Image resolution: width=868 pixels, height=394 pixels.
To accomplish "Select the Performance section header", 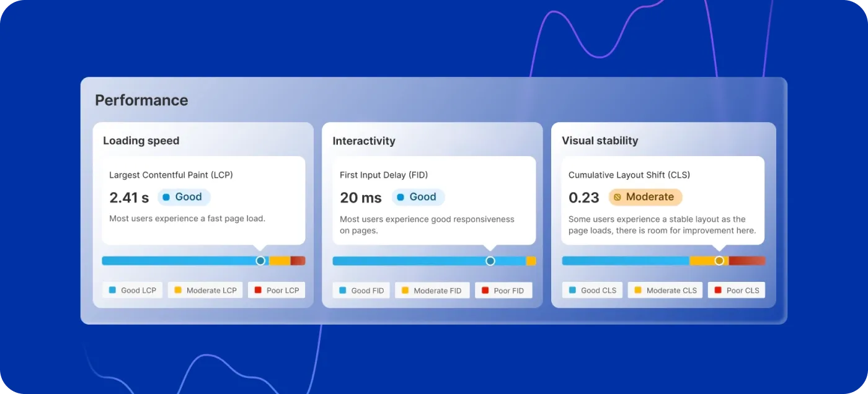I will (141, 100).
